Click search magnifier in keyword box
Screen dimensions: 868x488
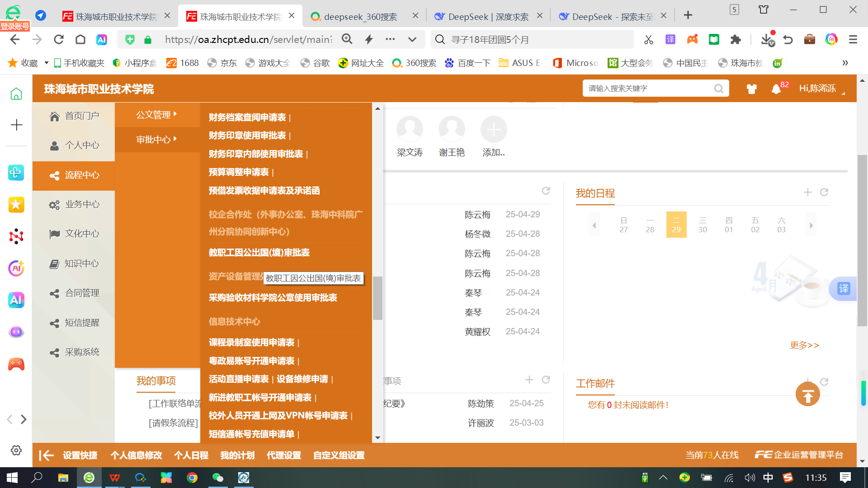pyautogui.click(x=718, y=89)
